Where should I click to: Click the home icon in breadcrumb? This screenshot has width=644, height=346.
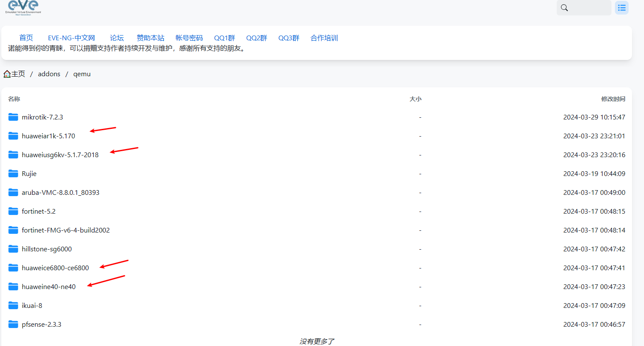tap(7, 74)
